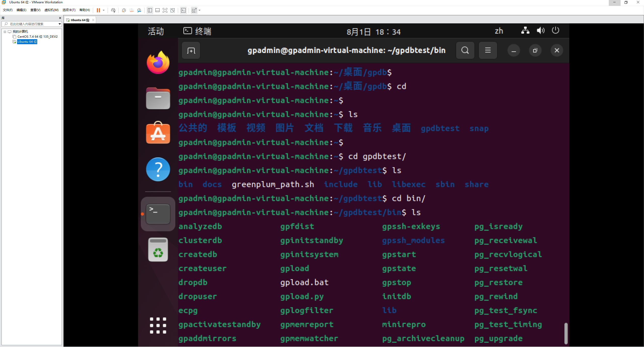Screen dimensions: 644x347
Task: Open the 活动 activities overview
Action: pos(156,31)
